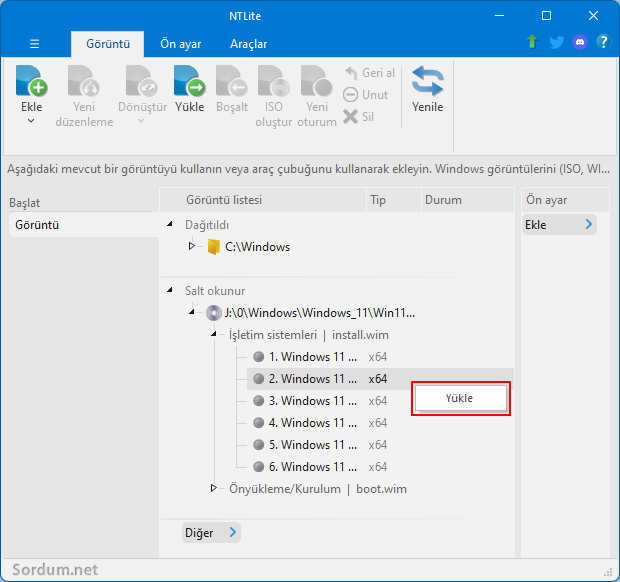Viewport: 620px width, 582px height.
Task: Click the Sil (delete) item
Action: [x=359, y=117]
